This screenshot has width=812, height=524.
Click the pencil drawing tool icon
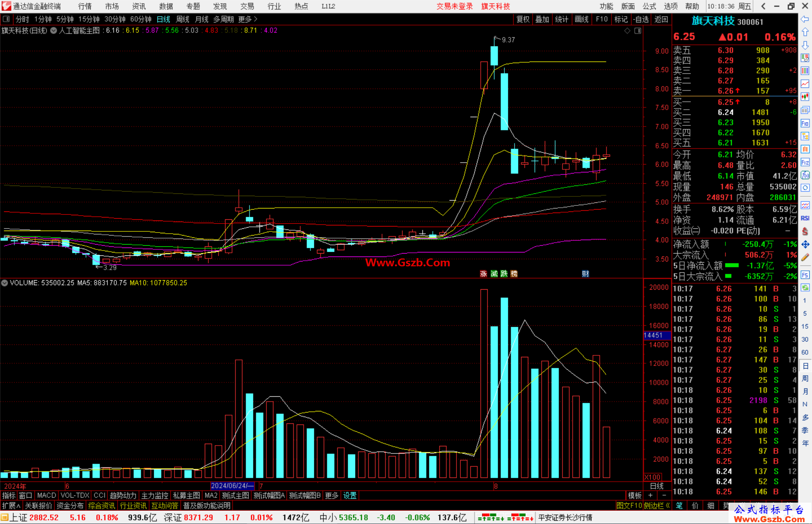coord(805,258)
